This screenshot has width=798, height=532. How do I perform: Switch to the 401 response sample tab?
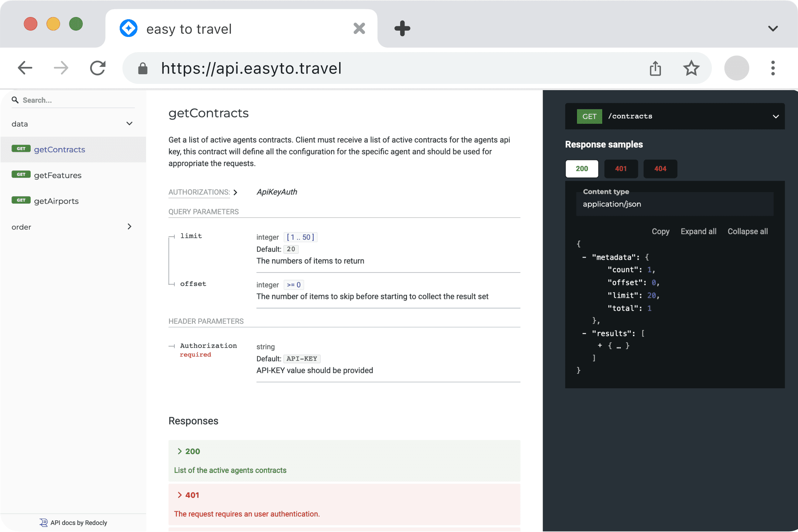(621, 169)
